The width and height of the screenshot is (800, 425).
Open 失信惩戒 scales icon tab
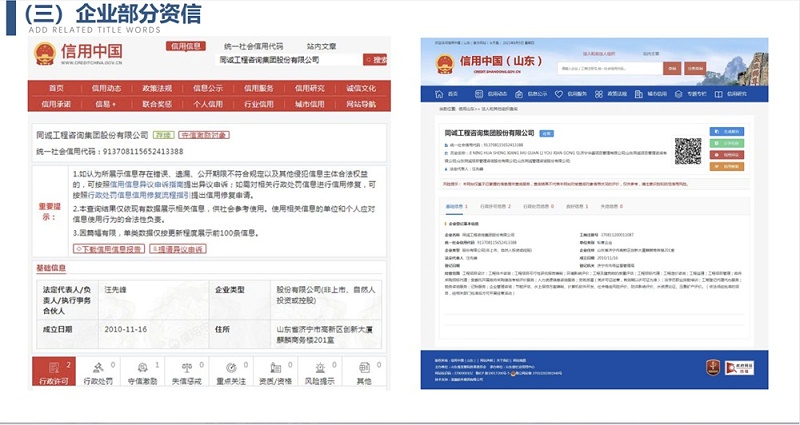pos(187,371)
